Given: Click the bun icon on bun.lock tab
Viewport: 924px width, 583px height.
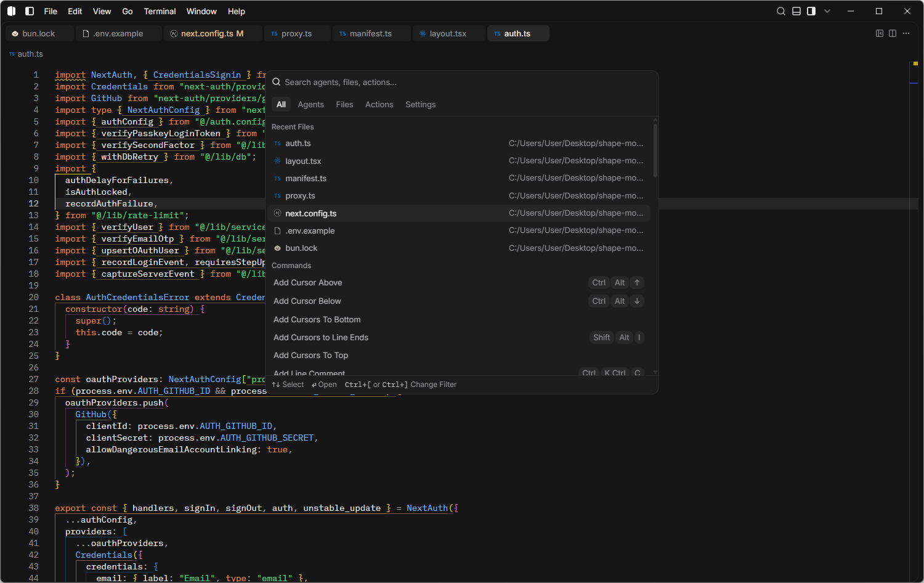Looking at the screenshot, I should [x=15, y=34].
